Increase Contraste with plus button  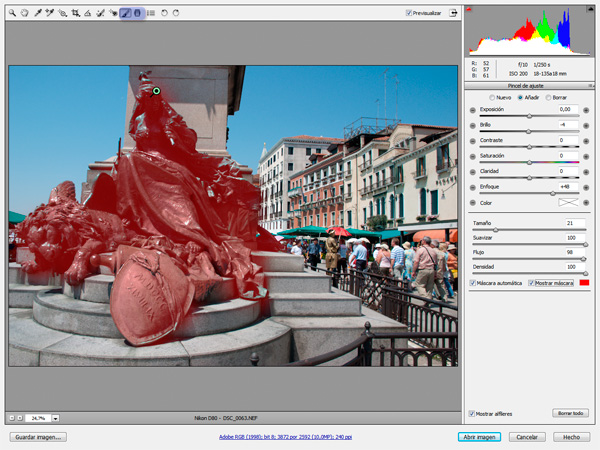point(586,141)
